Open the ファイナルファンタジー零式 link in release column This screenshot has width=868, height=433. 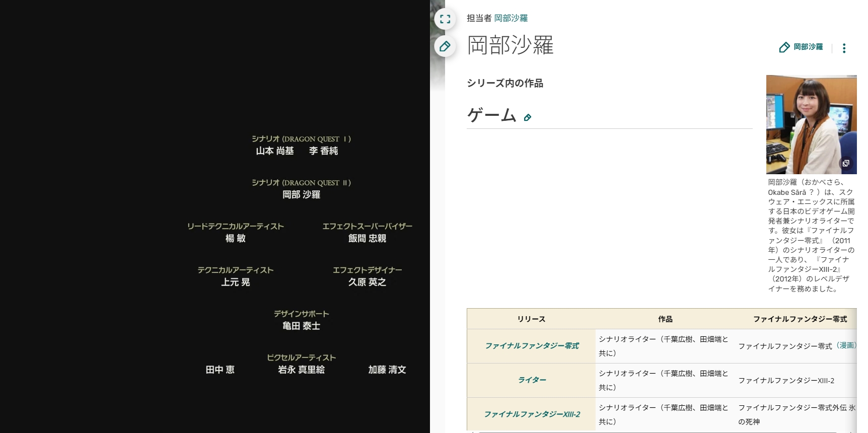[532, 346]
